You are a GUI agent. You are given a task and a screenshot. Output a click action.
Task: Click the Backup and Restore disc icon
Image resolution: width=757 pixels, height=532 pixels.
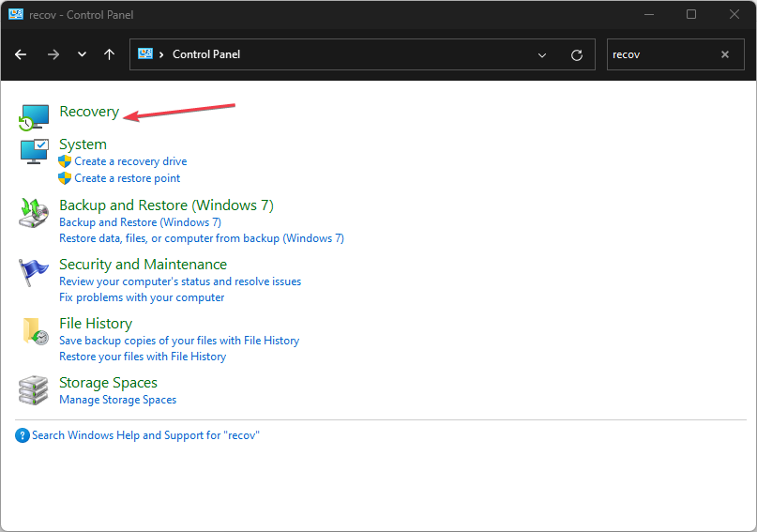(34, 213)
